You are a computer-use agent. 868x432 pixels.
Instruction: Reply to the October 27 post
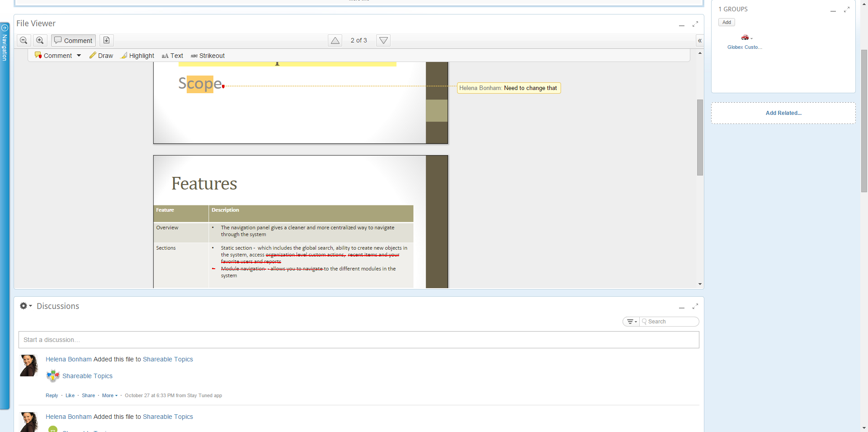pyautogui.click(x=52, y=395)
